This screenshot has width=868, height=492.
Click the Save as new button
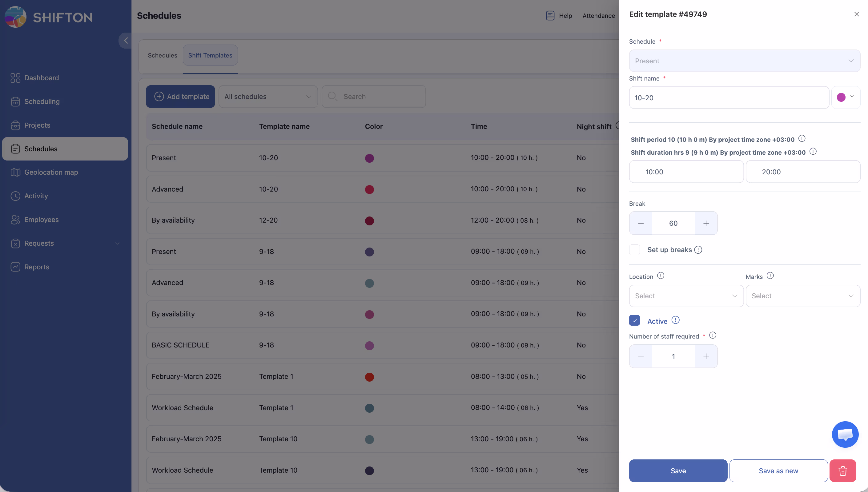point(778,471)
